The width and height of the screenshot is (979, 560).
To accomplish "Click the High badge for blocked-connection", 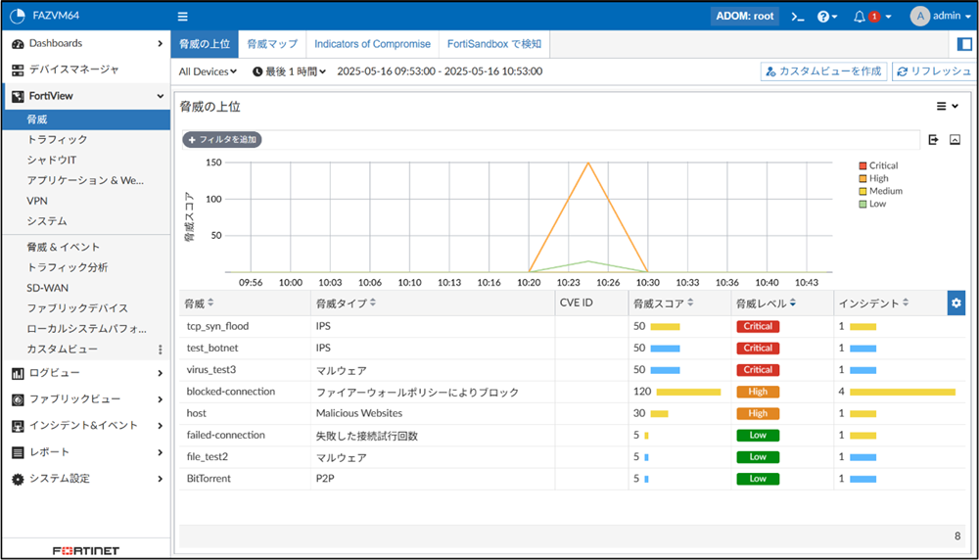I will pyautogui.click(x=758, y=392).
